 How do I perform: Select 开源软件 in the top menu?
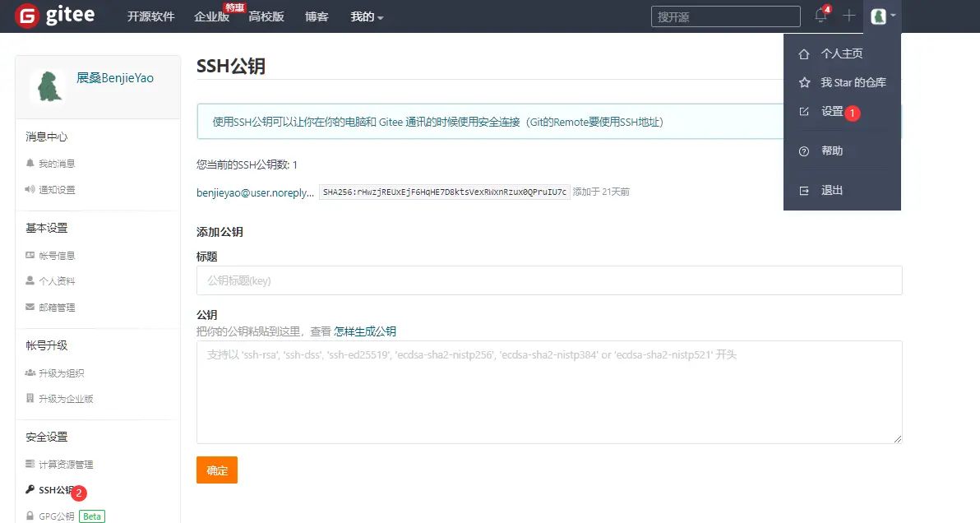point(150,16)
